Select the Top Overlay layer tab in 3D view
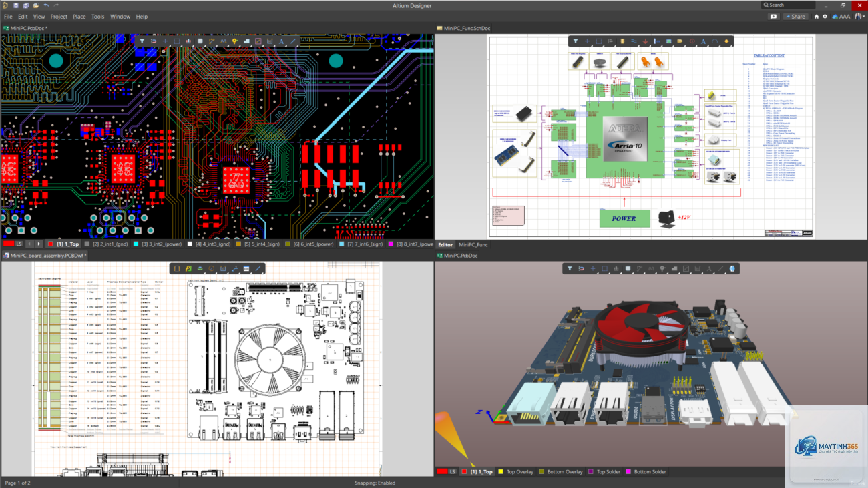Viewport: 868px width, 488px height. 515,472
